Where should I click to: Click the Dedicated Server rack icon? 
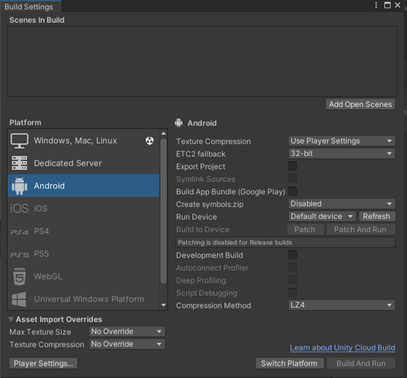(x=19, y=163)
